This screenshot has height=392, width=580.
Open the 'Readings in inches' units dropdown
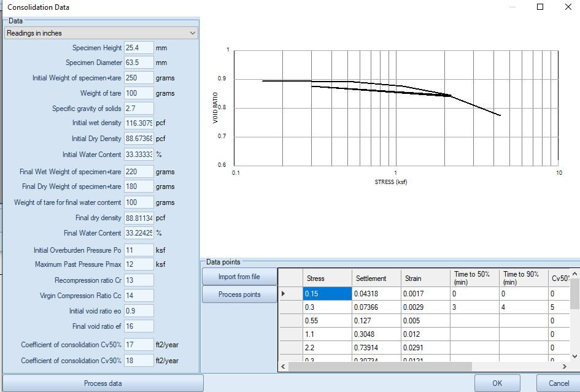101,33
